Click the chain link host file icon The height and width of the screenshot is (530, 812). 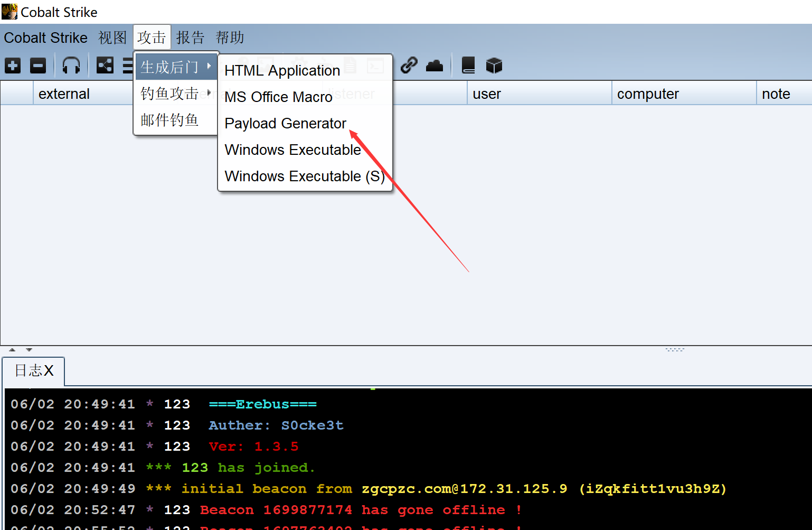tap(409, 66)
